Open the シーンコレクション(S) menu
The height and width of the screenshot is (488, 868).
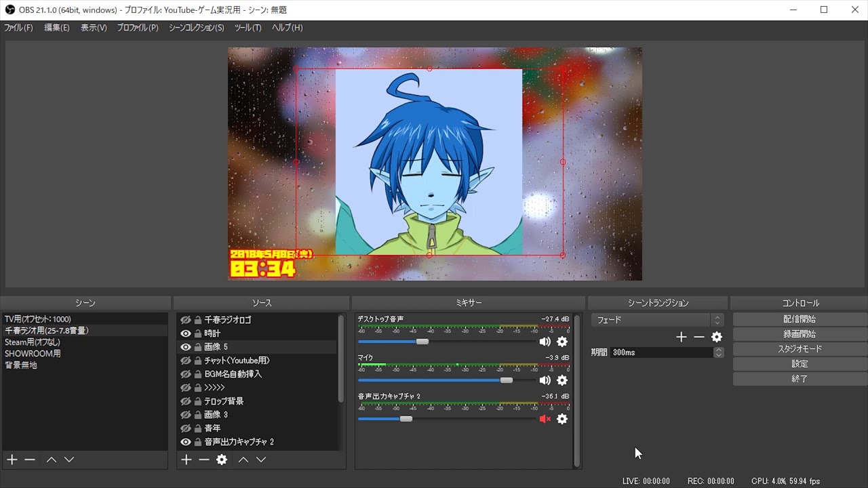196,28
